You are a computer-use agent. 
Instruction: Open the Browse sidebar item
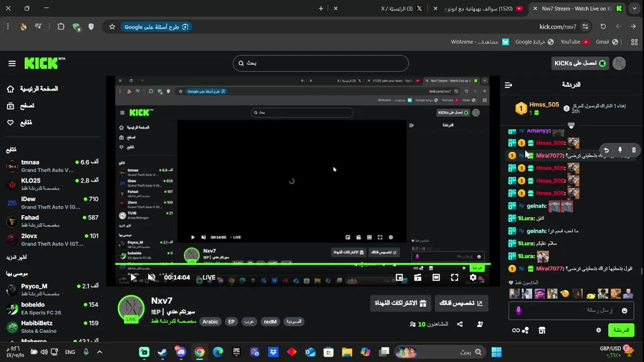coord(20,106)
